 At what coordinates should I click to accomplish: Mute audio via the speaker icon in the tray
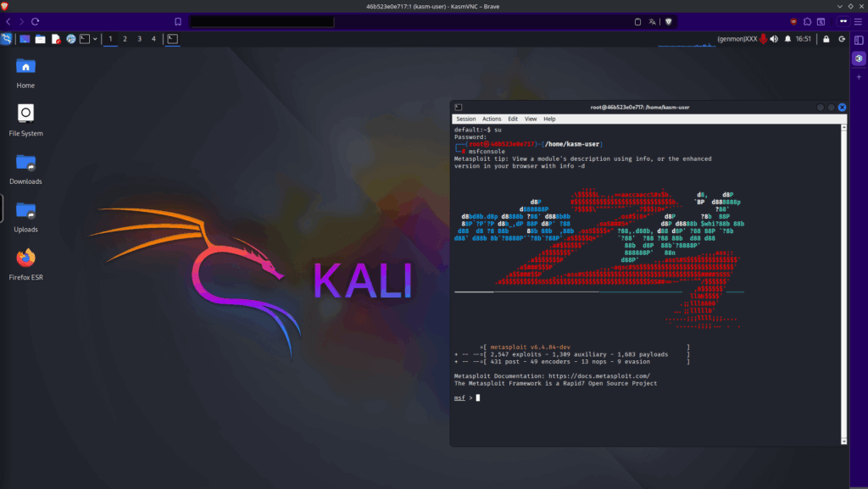coord(774,38)
